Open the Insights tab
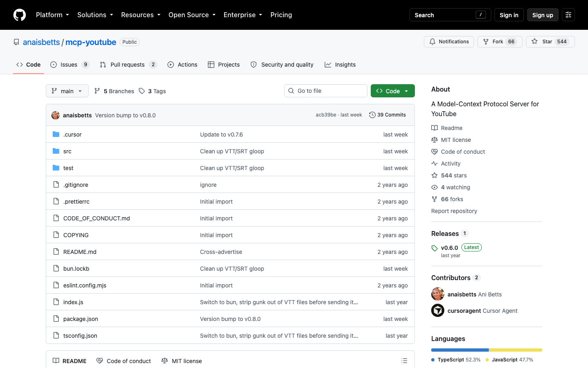This screenshot has width=588, height=368. coord(340,65)
